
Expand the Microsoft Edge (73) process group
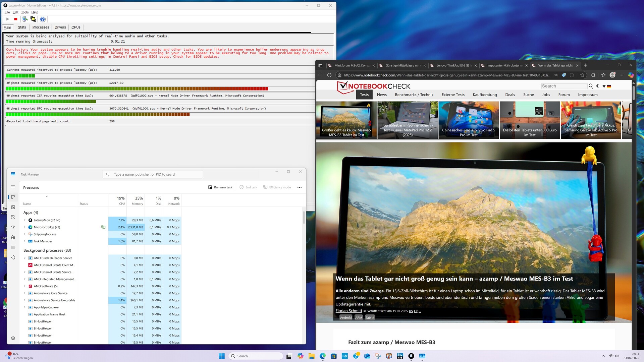[25, 227]
